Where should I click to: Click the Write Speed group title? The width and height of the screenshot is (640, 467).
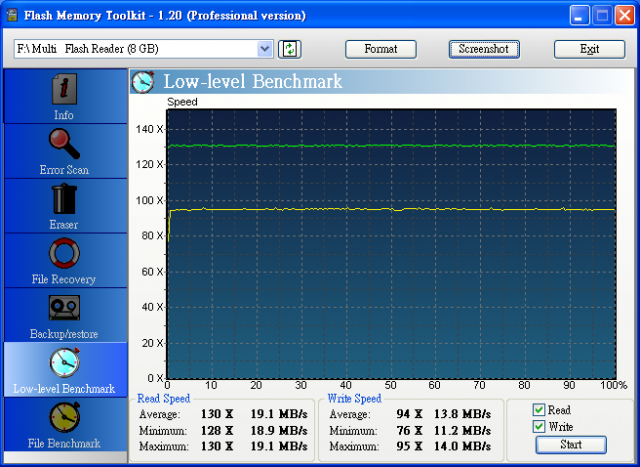(354, 398)
